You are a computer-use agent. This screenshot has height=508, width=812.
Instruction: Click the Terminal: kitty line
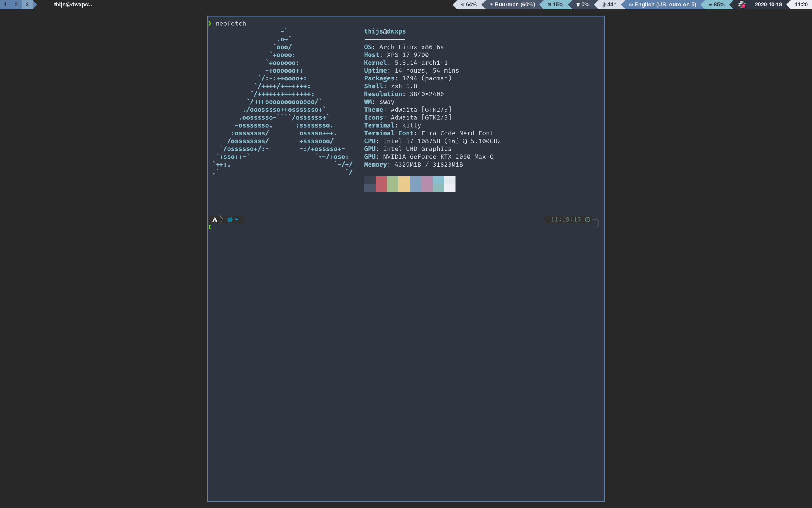pyautogui.click(x=392, y=125)
